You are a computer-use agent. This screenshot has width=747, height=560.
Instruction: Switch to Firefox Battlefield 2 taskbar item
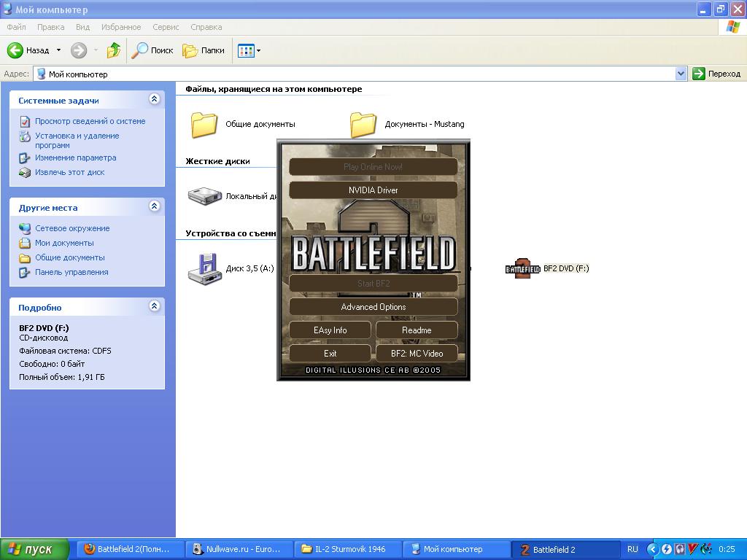tap(130, 550)
